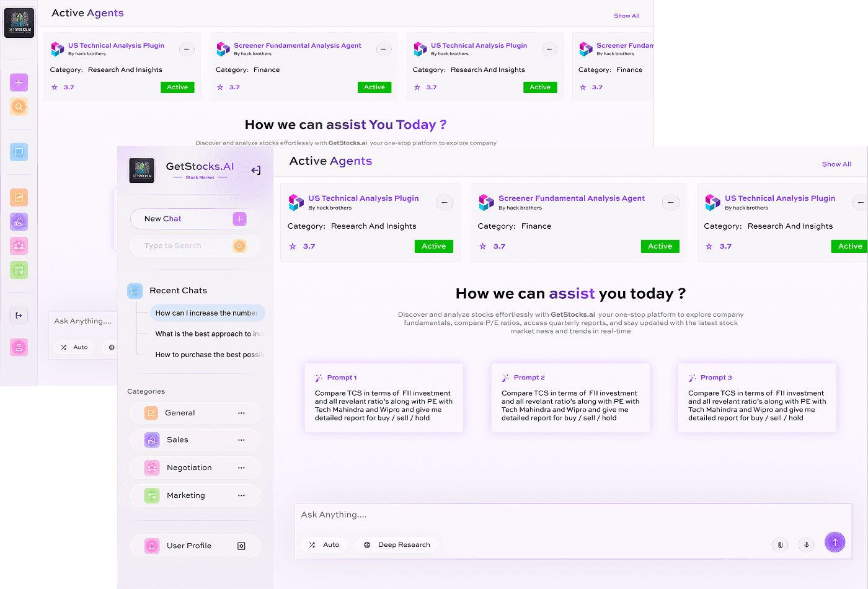Collapse the expanded sidebar with the arrow icon
The image size is (868, 589).
pyautogui.click(x=255, y=170)
